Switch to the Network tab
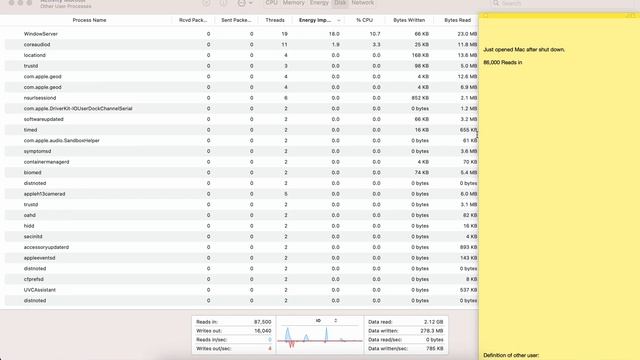This screenshot has height=360, width=640. pos(362,2)
